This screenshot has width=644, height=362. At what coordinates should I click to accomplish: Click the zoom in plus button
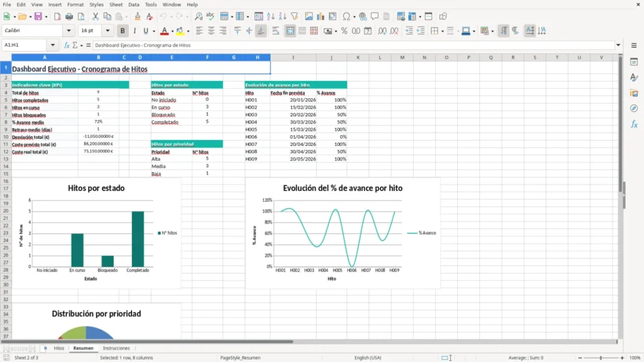click(622, 358)
